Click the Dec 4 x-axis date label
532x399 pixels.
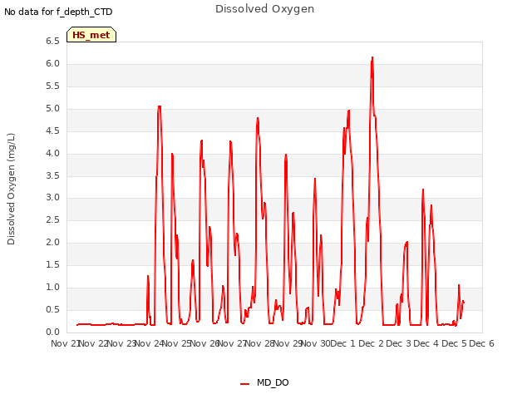426,343
